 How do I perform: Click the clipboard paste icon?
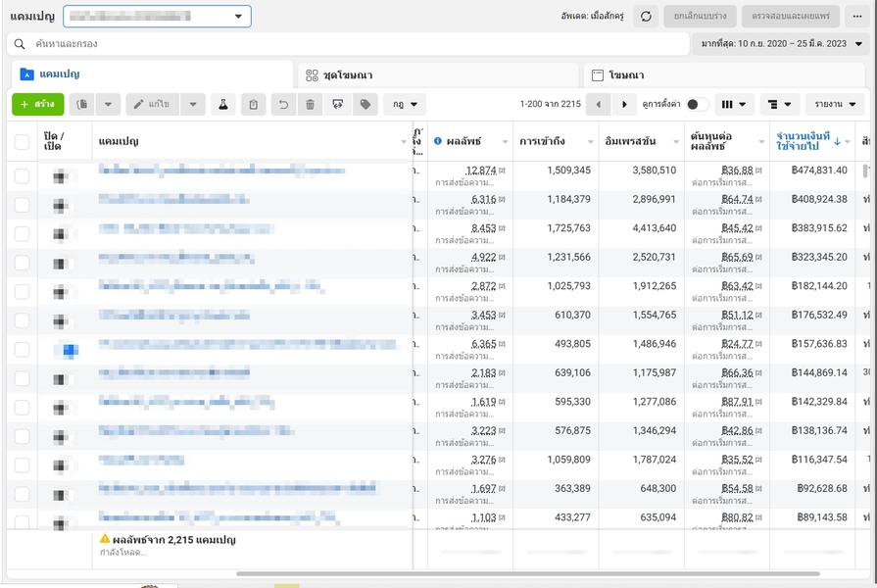[x=253, y=104]
